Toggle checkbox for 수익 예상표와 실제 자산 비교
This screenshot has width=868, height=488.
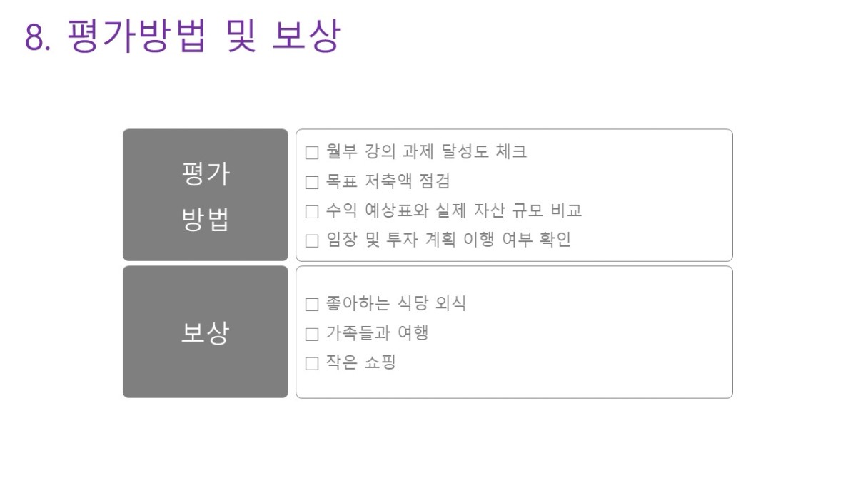[x=312, y=211]
